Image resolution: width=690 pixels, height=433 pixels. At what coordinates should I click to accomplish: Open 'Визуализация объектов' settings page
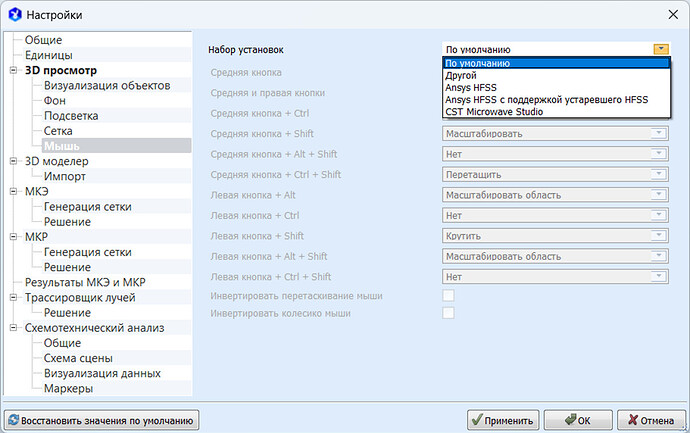(107, 86)
